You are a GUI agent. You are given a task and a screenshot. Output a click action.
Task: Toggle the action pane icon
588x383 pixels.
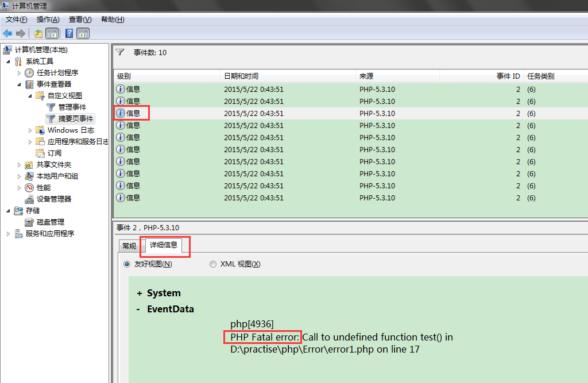(x=82, y=33)
